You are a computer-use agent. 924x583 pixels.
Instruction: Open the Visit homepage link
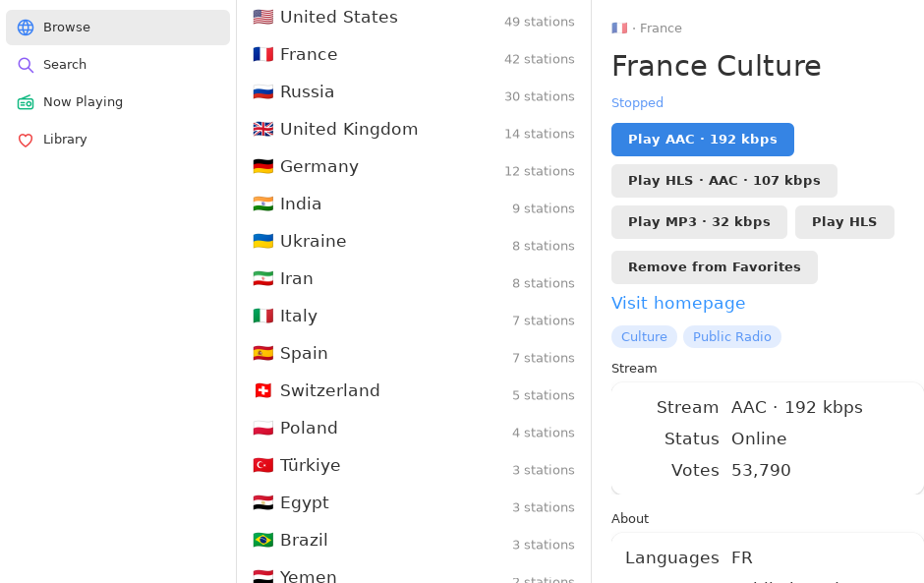(x=678, y=303)
